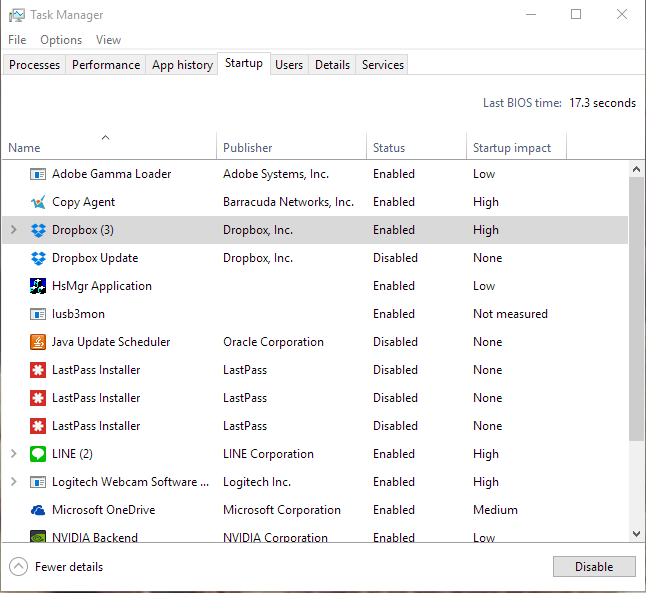Click the Dropbox Update icon
The image size is (646, 593).
point(38,258)
